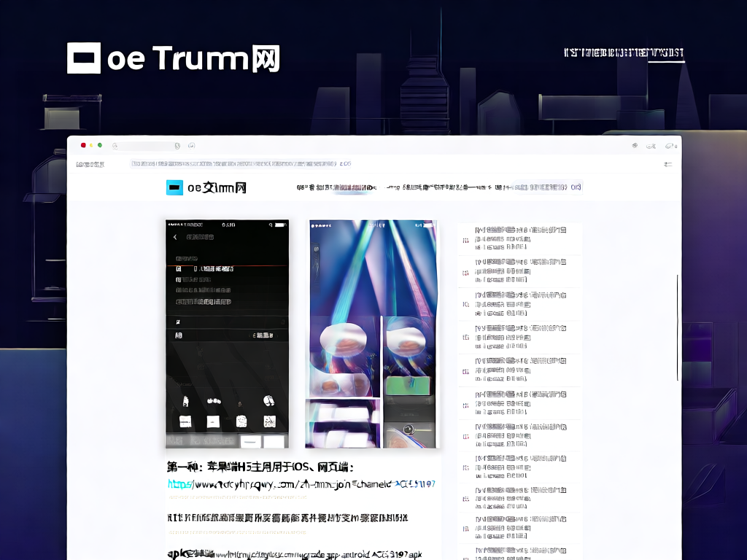Click the hamburger menu icon below the browser toolbar
This screenshot has height=560, width=747.
click(667, 165)
